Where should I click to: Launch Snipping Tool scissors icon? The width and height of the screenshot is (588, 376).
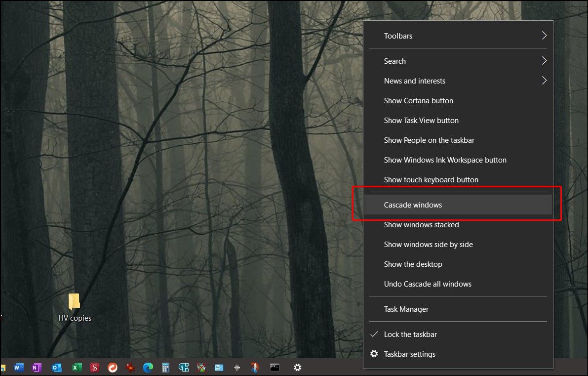click(255, 368)
